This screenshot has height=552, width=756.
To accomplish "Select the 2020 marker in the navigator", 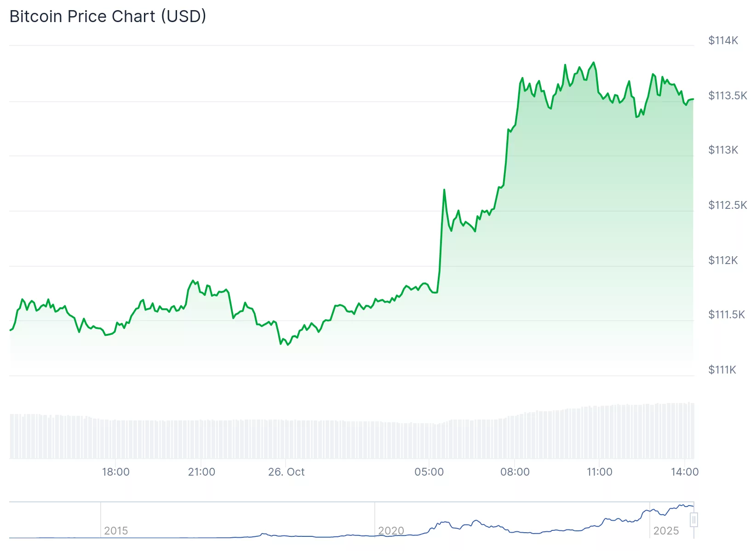I will (x=391, y=531).
